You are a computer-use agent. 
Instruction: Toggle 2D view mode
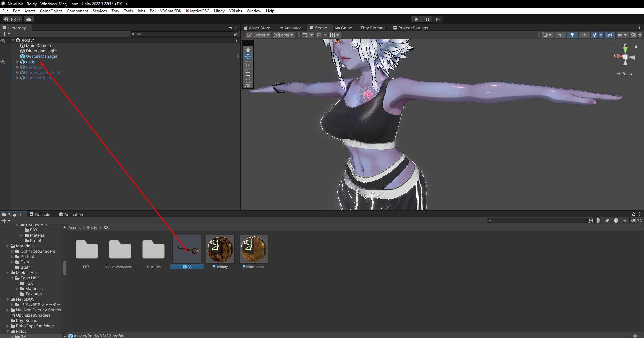click(x=560, y=35)
